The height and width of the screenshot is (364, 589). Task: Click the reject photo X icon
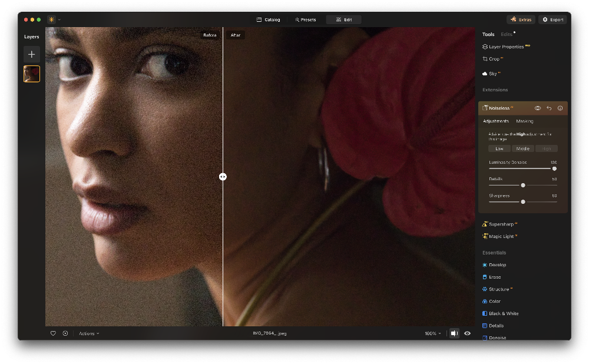point(65,333)
